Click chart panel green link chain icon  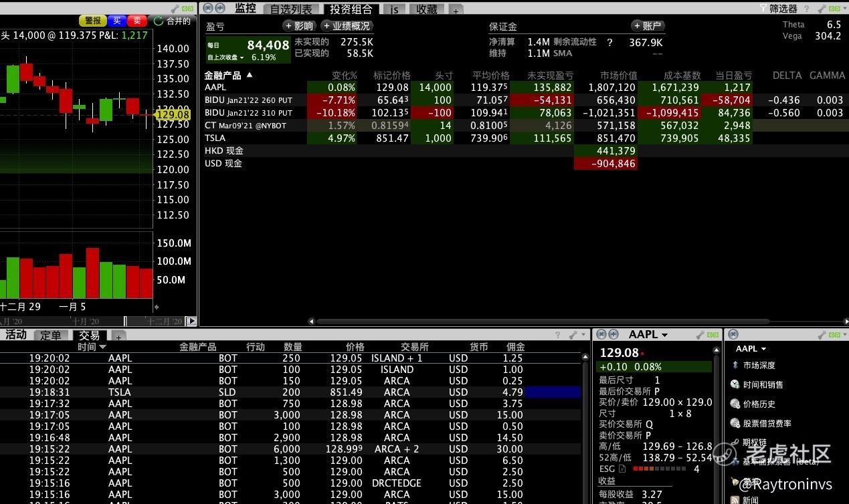pyautogui.click(x=187, y=8)
